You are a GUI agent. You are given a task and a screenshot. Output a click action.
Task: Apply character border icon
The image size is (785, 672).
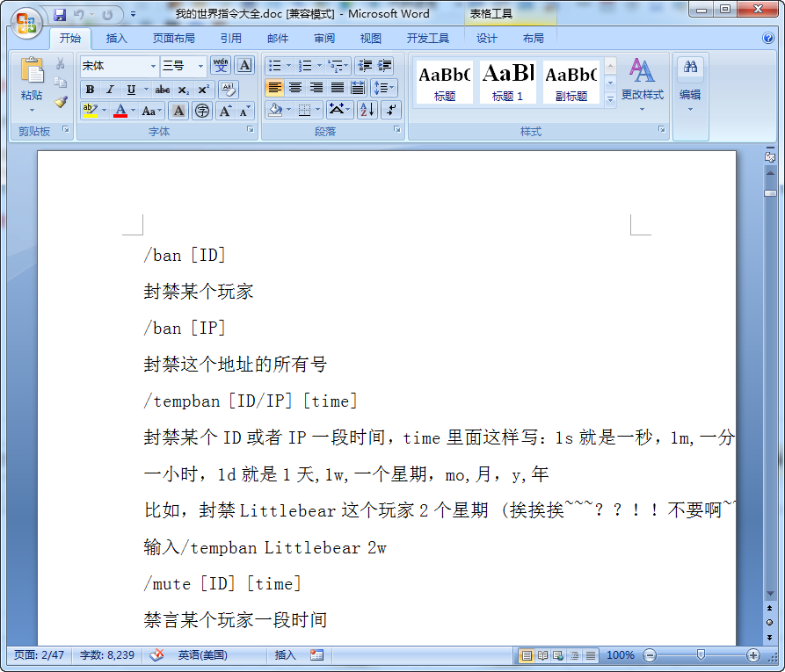tap(244, 66)
